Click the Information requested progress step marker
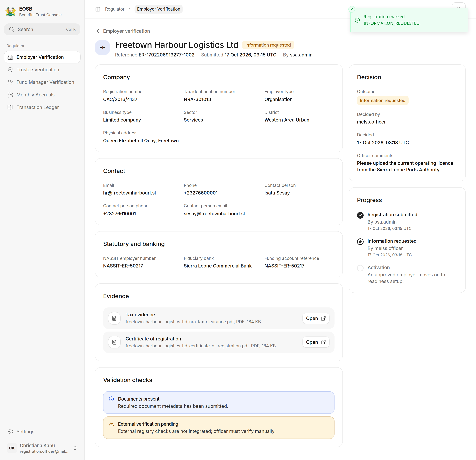 tap(360, 242)
